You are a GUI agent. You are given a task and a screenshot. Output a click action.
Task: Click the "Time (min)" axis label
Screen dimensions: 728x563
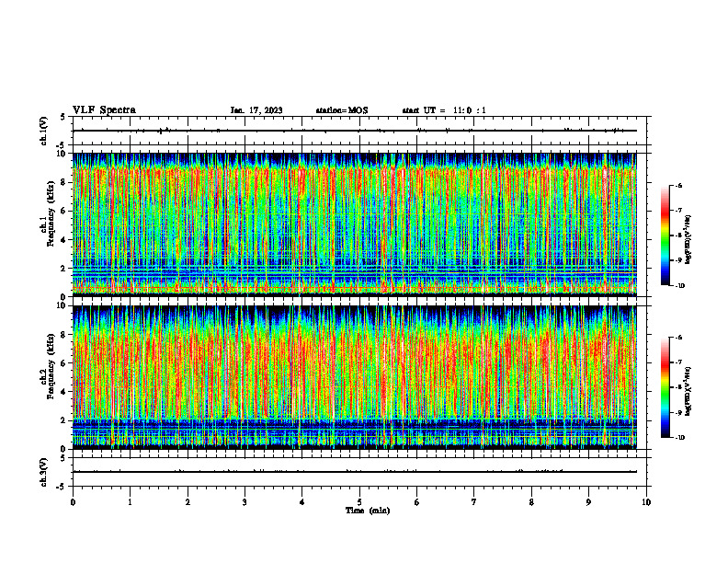(x=368, y=511)
